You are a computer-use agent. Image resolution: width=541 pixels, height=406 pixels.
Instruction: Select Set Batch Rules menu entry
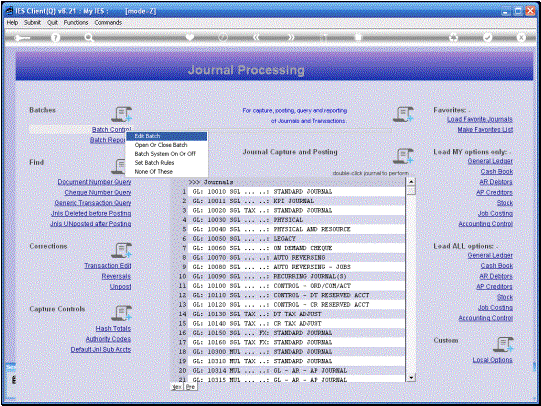point(167,163)
